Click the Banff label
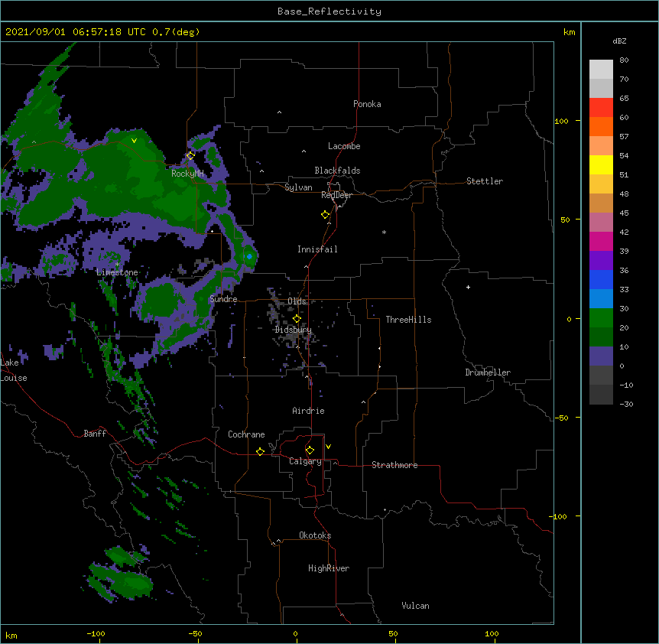This screenshot has height=644, width=659. click(x=95, y=434)
